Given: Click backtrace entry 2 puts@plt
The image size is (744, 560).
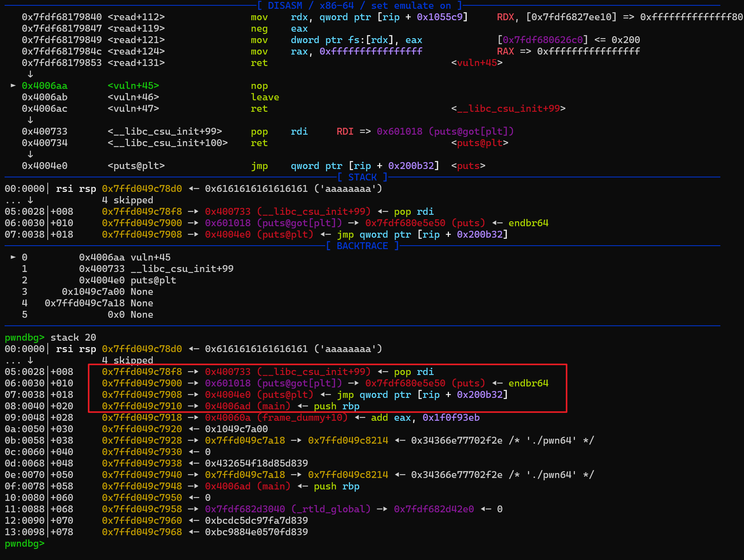Looking at the screenshot, I should click(x=153, y=280).
